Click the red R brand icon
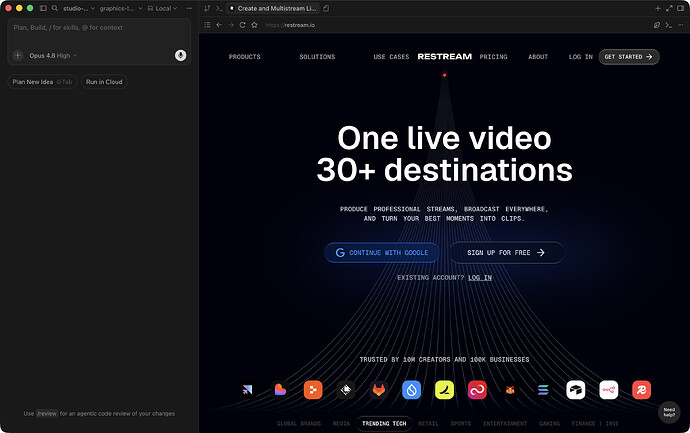The width and height of the screenshot is (690, 433). (x=641, y=390)
